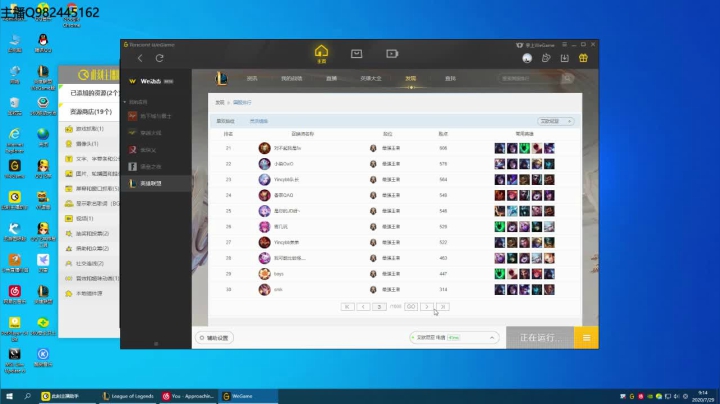Click the GO pagination button

411,307
